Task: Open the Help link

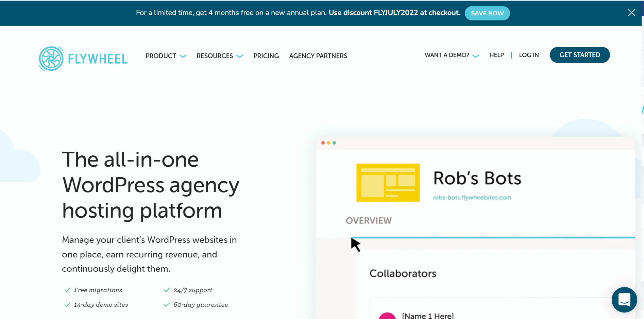Action: pos(496,55)
